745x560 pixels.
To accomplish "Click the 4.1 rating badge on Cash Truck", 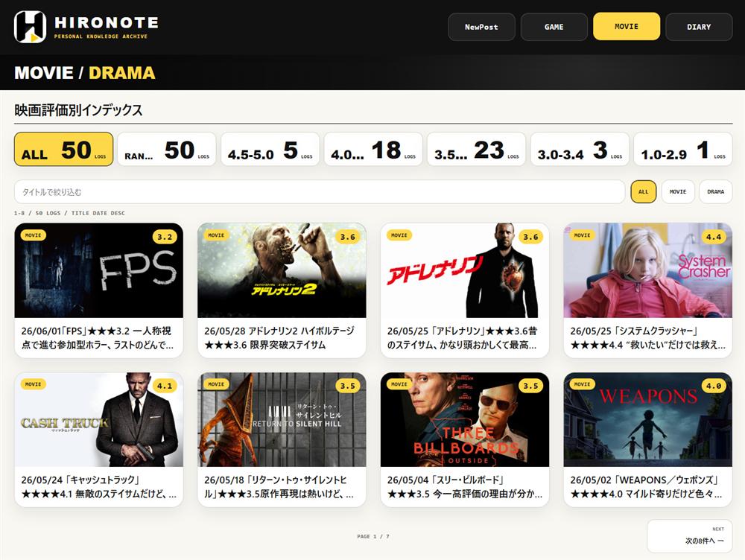I will tap(165, 386).
